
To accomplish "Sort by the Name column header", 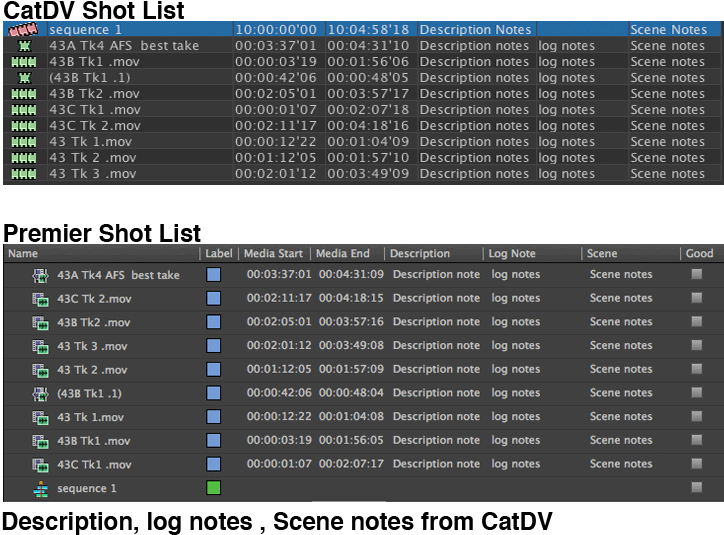I will click(23, 254).
